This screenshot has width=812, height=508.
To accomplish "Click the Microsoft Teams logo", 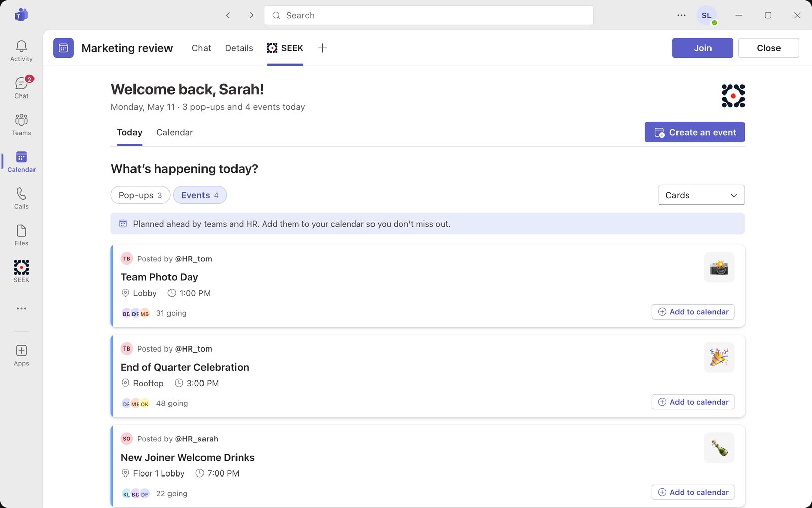I will 21,15.
